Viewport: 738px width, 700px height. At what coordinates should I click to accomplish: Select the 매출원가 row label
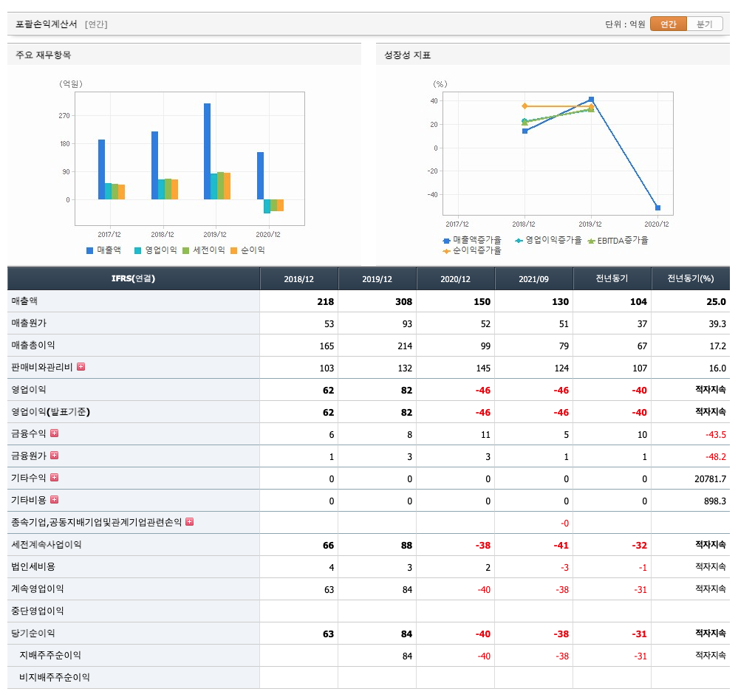click(x=29, y=323)
